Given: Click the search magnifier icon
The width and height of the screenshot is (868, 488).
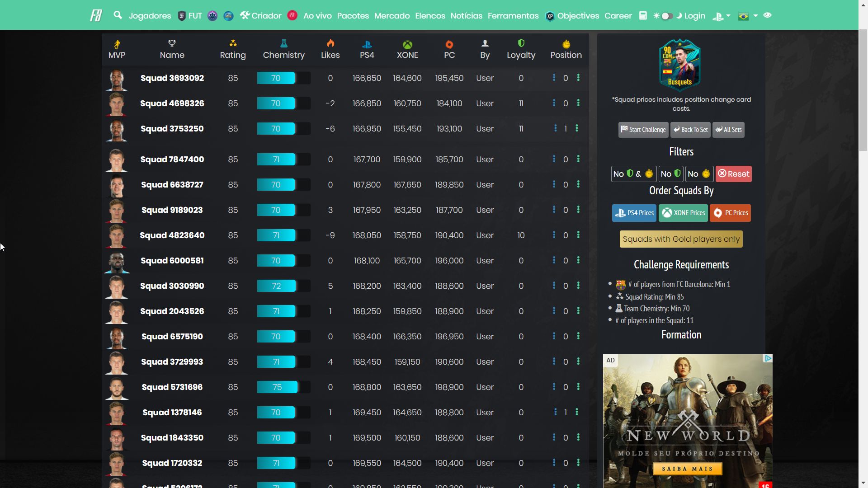Looking at the screenshot, I should coord(118,15).
